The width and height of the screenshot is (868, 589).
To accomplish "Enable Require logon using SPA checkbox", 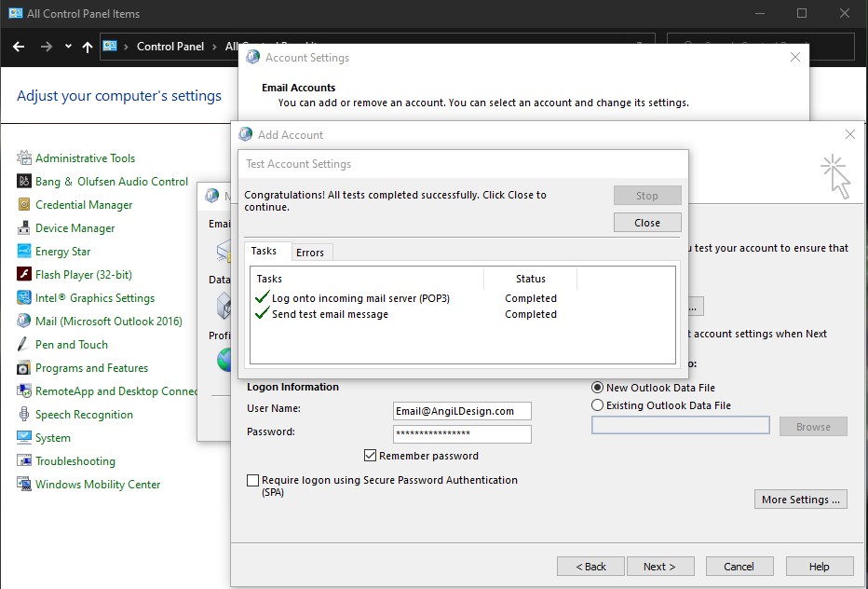I will (x=253, y=480).
